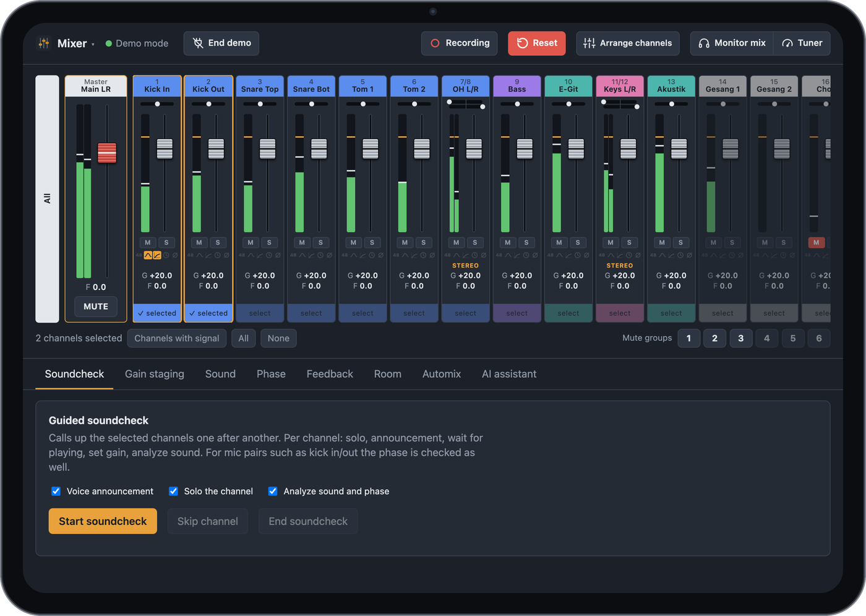
Task: Click the End demo button
Action: pyautogui.click(x=221, y=43)
